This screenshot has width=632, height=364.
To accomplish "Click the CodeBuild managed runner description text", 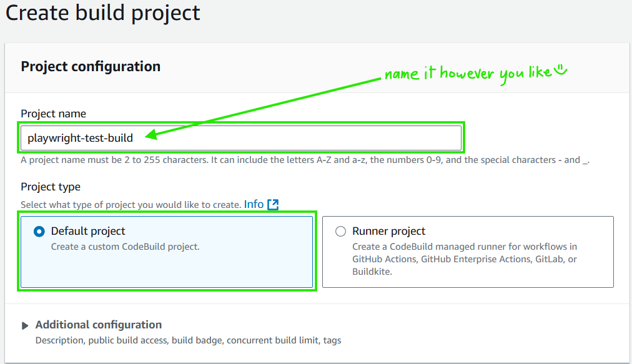I will (x=465, y=258).
